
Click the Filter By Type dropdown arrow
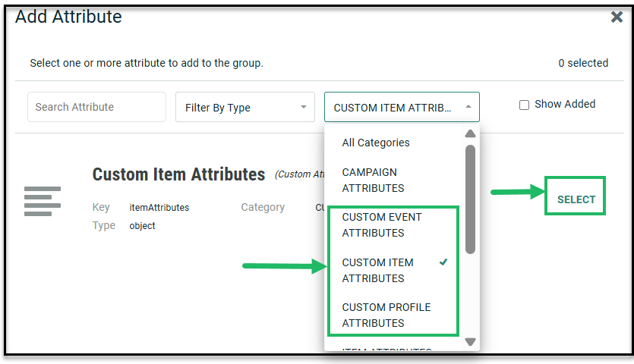click(x=304, y=107)
